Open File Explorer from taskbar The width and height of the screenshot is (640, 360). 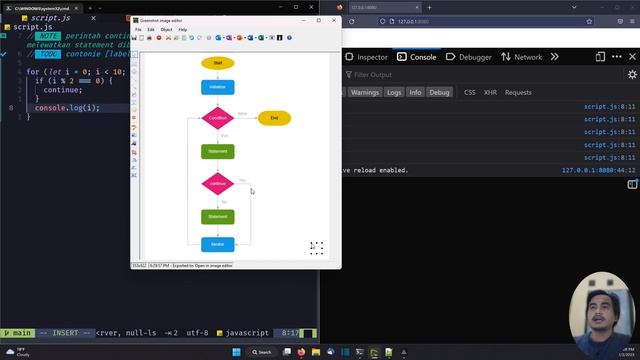coord(316,352)
